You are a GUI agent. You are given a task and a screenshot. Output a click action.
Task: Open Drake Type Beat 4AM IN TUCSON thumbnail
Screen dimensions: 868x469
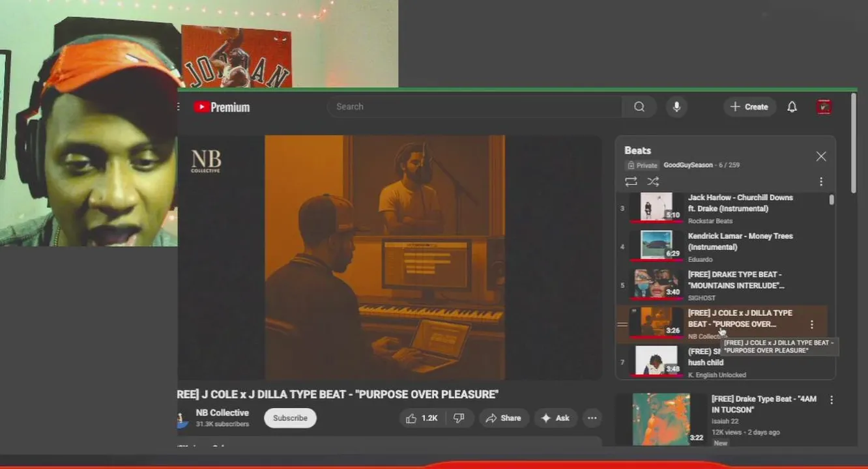point(661,419)
